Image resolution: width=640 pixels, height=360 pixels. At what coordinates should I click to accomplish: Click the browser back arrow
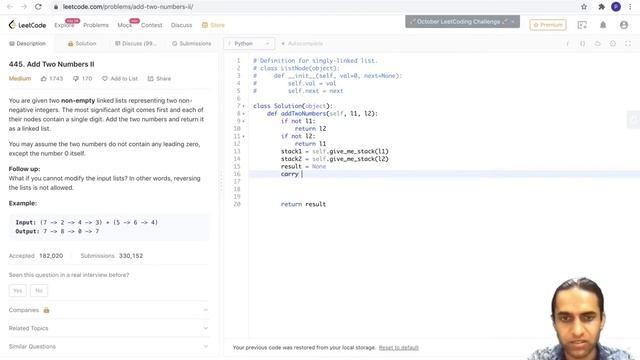coord(10,7)
